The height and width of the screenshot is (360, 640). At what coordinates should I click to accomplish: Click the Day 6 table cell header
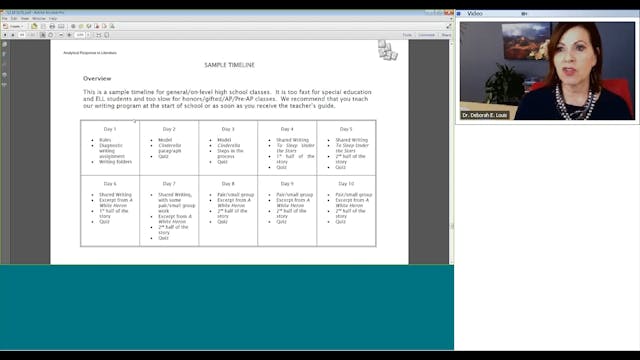tap(110, 184)
